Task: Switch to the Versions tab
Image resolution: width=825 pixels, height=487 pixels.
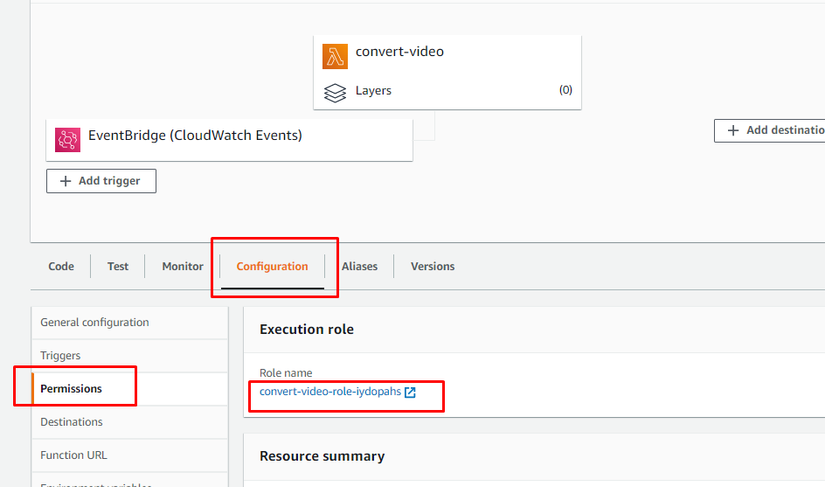Action: point(432,266)
